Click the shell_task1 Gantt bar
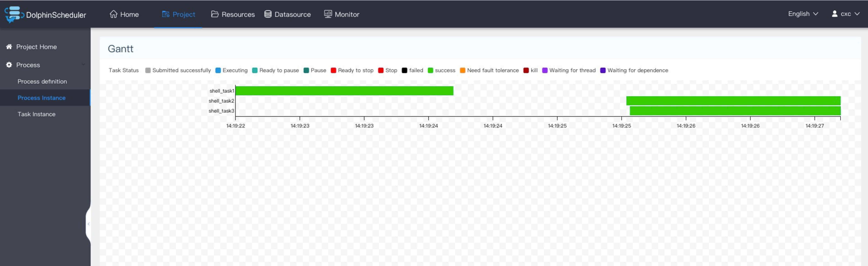The width and height of the screenshot is (868, 266). [x=344, y=91]
